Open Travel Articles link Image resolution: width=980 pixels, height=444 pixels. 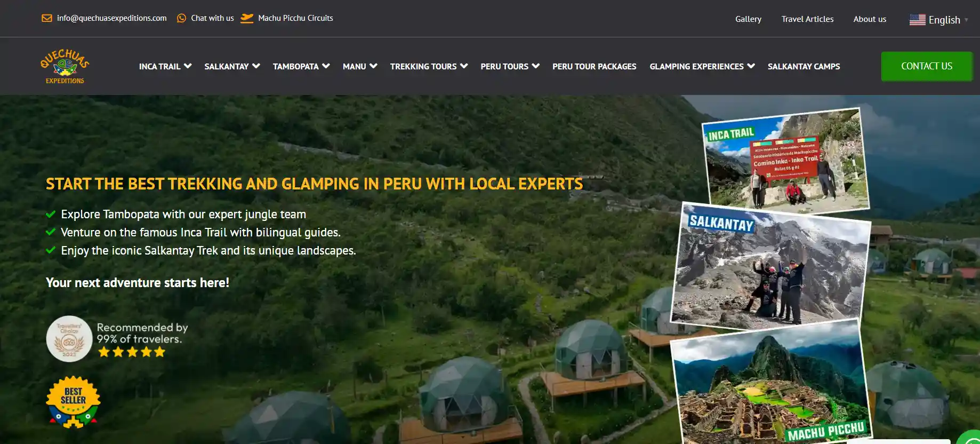point(807,19)
